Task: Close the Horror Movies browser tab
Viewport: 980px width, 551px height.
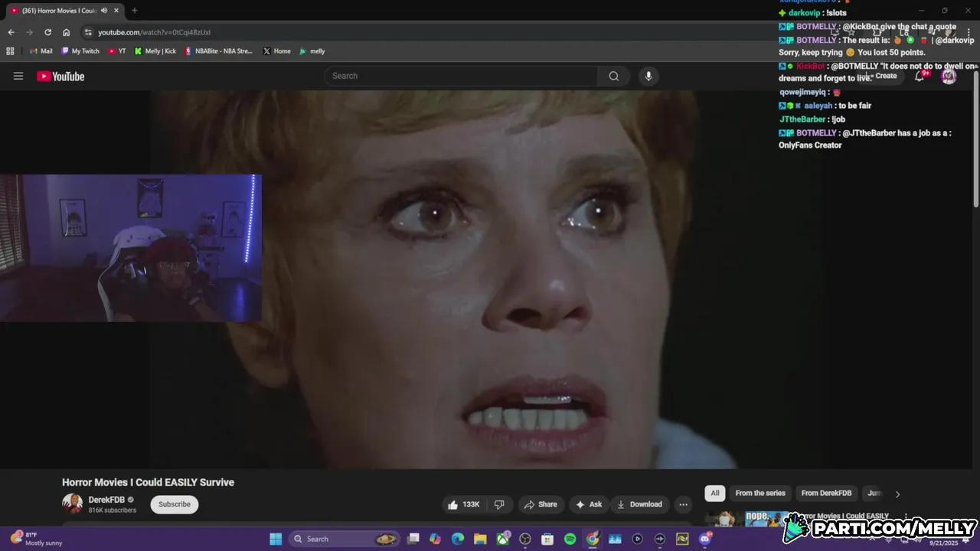Action: pos(116,11)
